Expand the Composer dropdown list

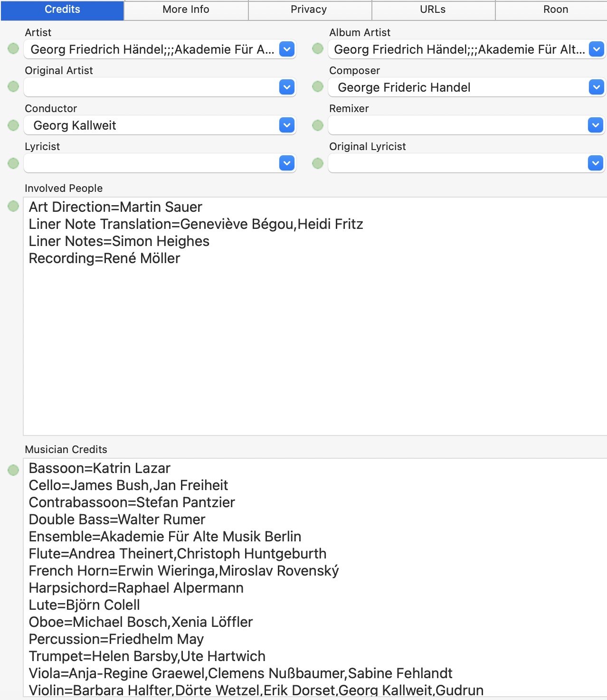point(596,87)
